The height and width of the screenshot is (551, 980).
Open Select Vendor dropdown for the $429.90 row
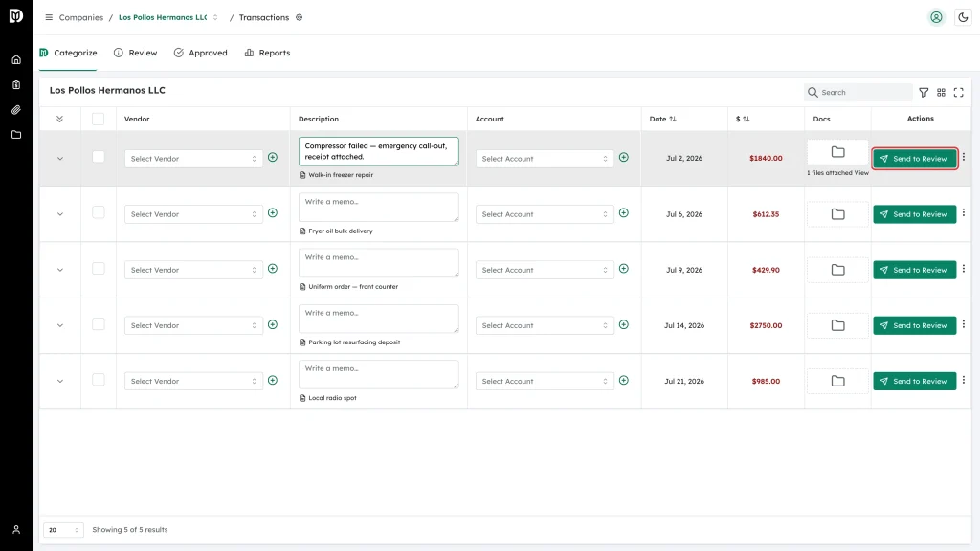coord(193,270)
